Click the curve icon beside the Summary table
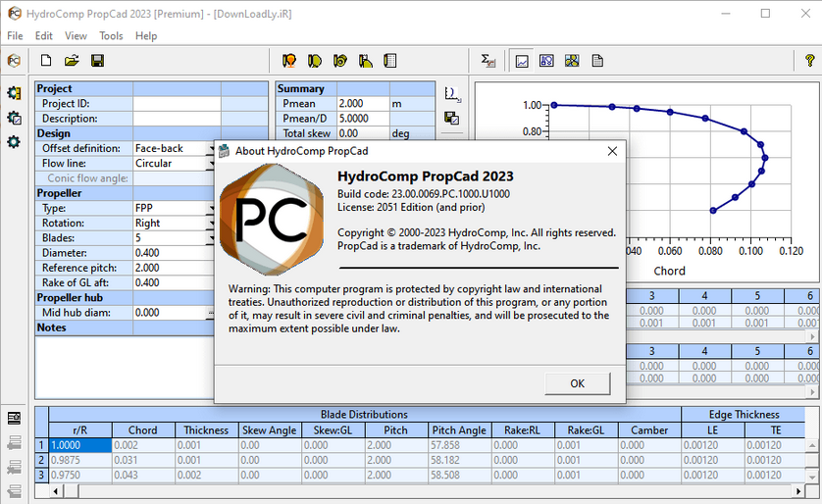The height and width of the screenshot is (504, 822). point(452,94)
